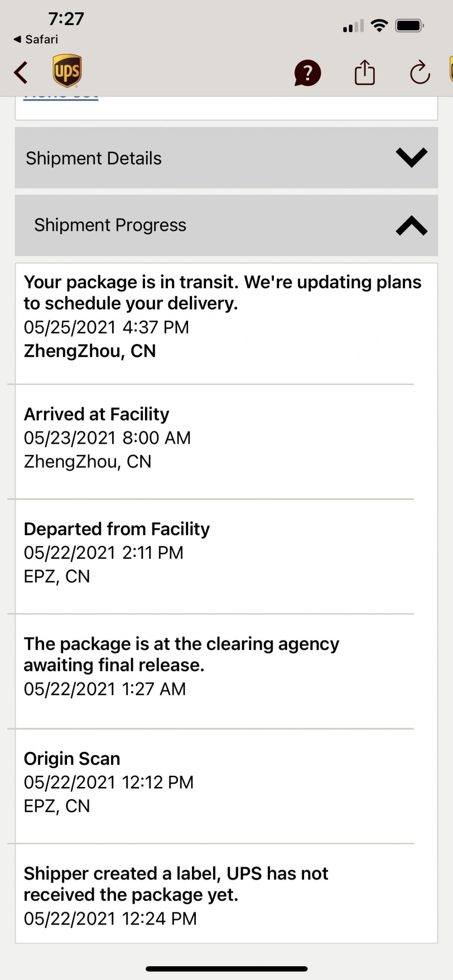Screen dimensions: 453x980
Task: Reload tracking with the refresh icon
Action: (x=420, y=73)
